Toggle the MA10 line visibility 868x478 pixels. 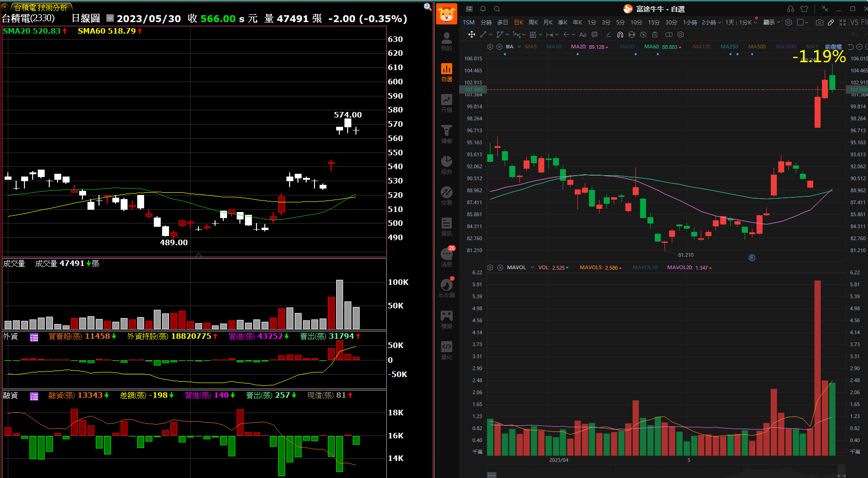click(554, 47)
